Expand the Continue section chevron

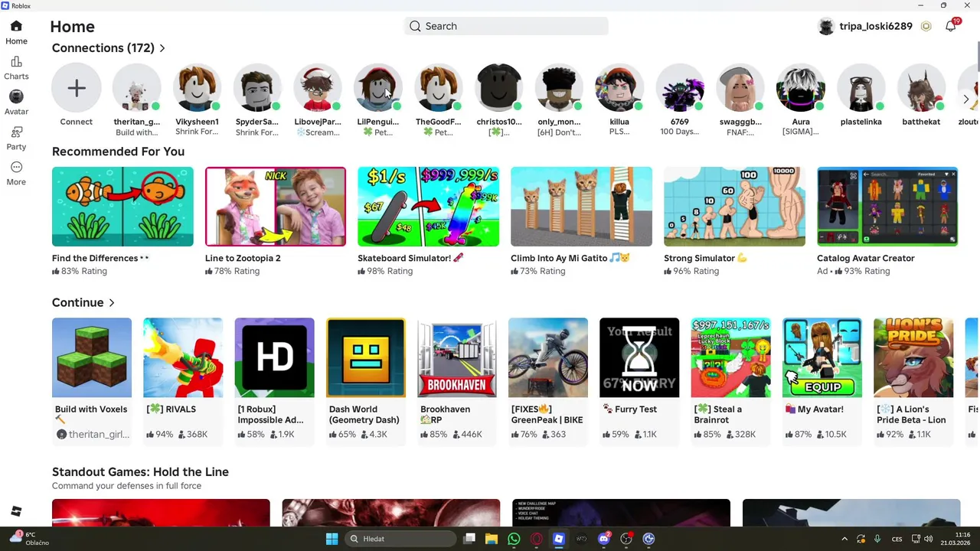[x=112, y=303]
